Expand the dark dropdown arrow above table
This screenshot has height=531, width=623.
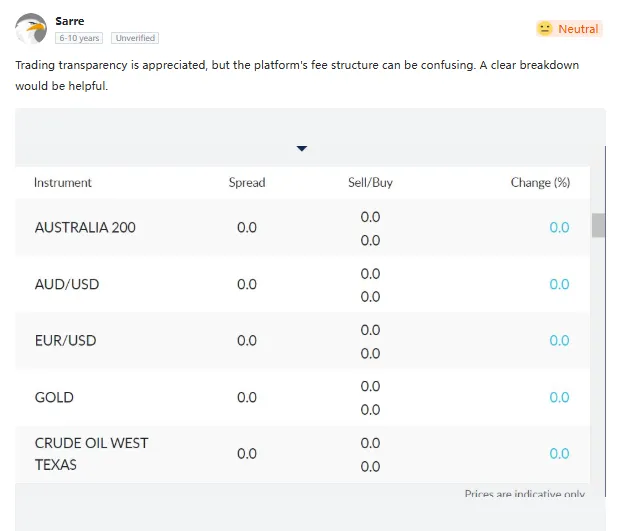click(302, 148)
